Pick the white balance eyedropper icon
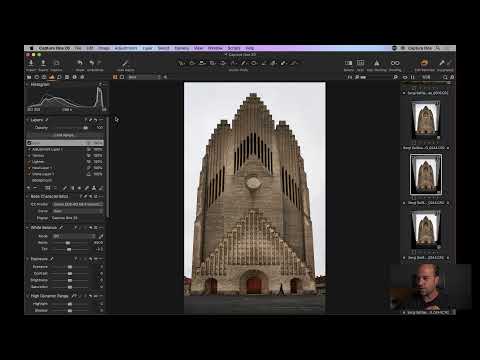Screen dimensions: 480x360 click(101, 236)
